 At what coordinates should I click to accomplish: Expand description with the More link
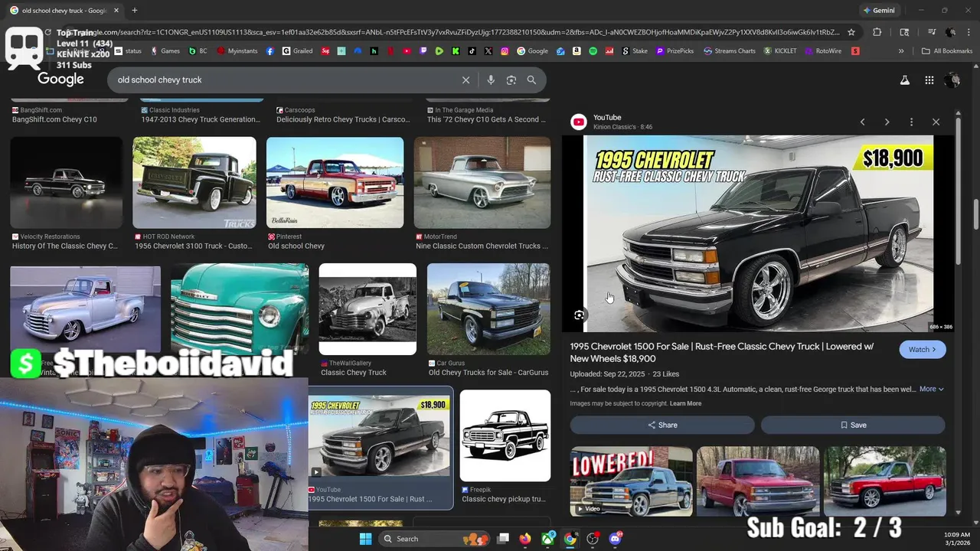pos(931,389)
